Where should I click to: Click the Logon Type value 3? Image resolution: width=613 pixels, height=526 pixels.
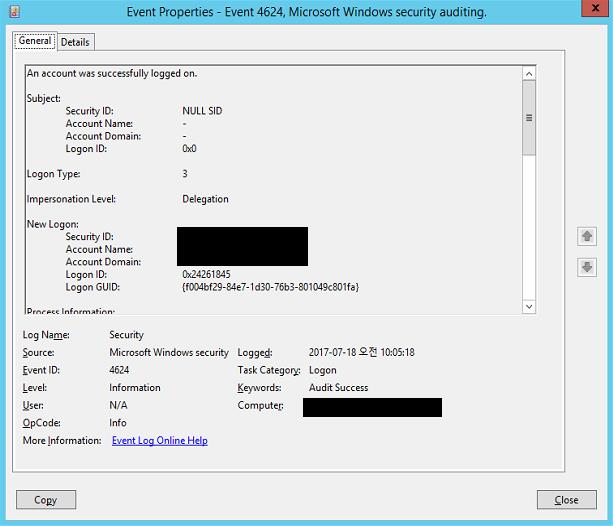[185, 174]
